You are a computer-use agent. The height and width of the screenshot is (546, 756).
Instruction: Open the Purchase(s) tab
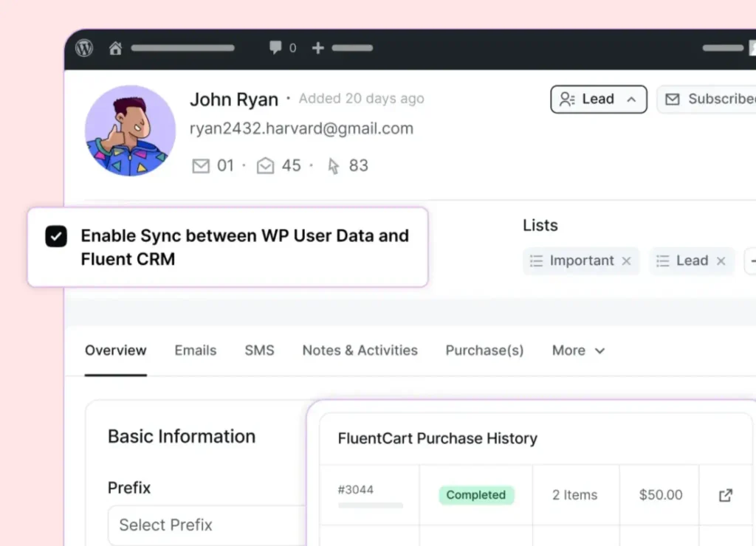pos(484,350)
